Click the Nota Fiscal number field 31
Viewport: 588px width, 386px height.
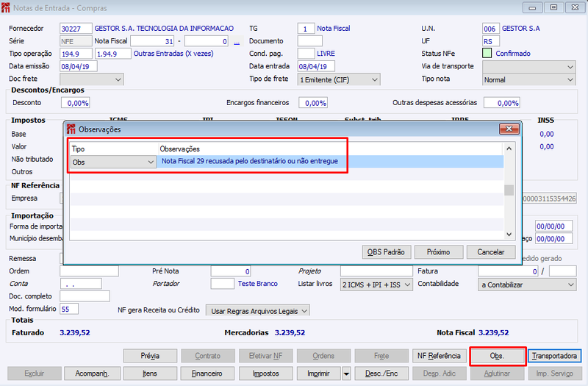point(152,41)
